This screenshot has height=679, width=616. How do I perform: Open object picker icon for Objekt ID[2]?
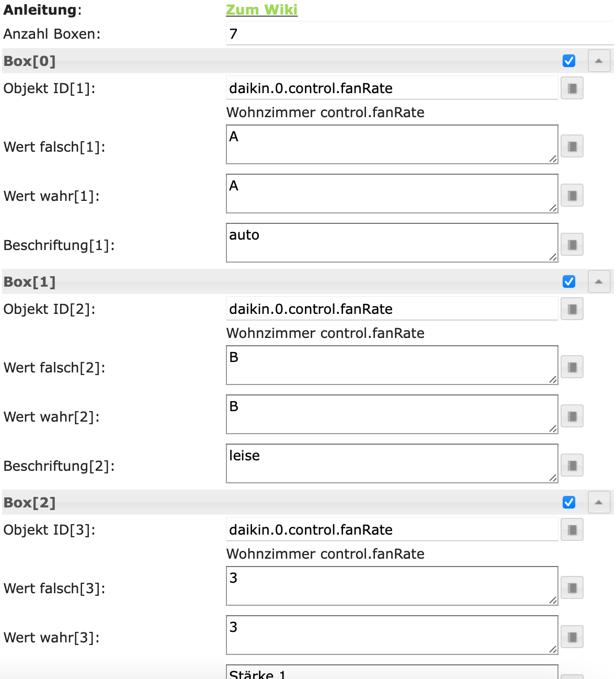coord(572,309)
